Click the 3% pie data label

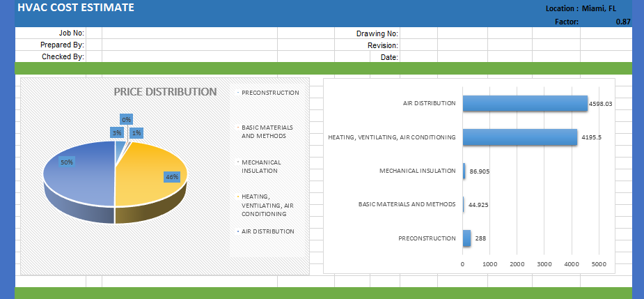[117, 133]
